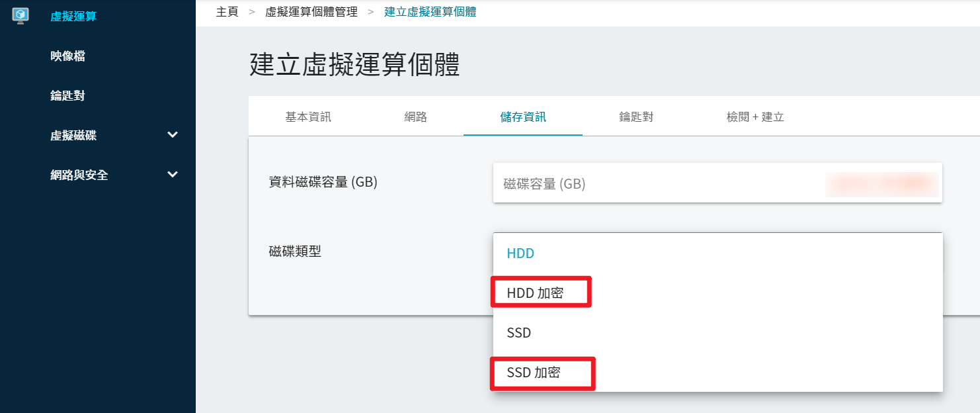
Task: Go to the 檢閱 + 建立 tab
Action: [755, 117]
